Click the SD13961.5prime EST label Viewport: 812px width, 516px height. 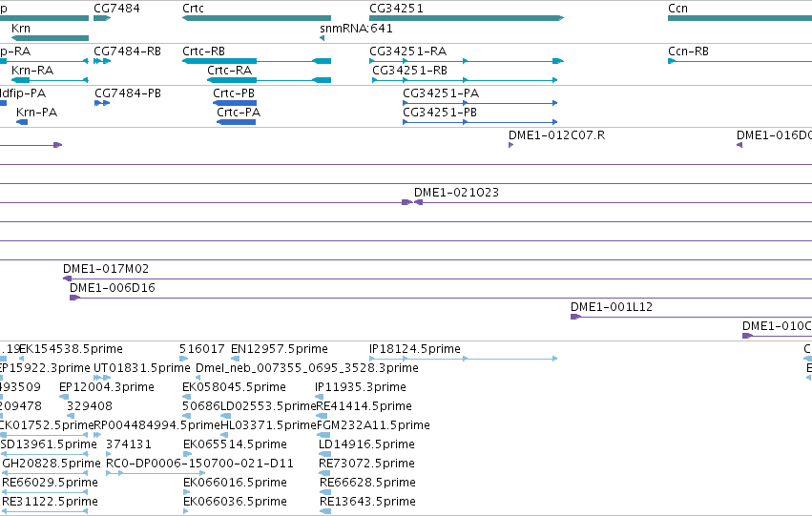click(49, 444)
